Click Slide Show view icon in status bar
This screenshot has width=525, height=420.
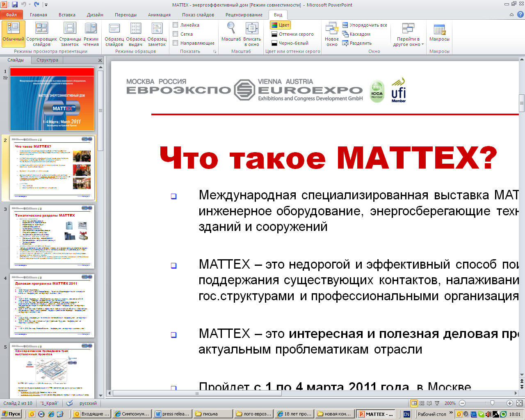pos(437,403)
